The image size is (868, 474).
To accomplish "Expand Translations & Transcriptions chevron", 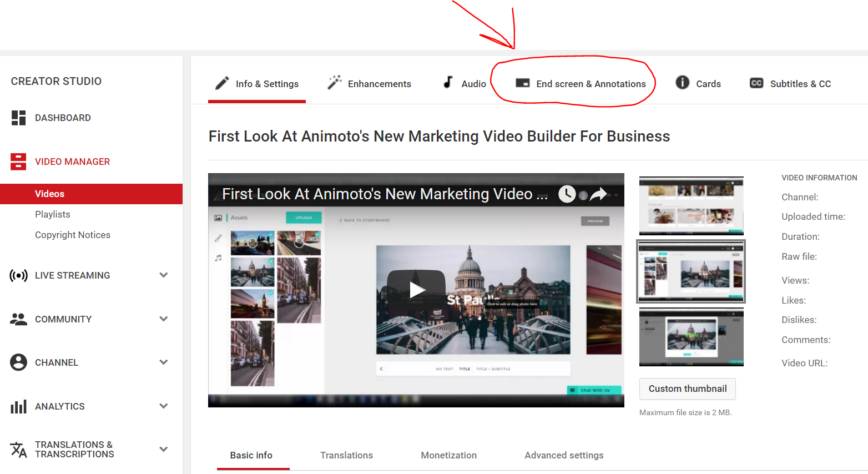I will tap(164, 450).
